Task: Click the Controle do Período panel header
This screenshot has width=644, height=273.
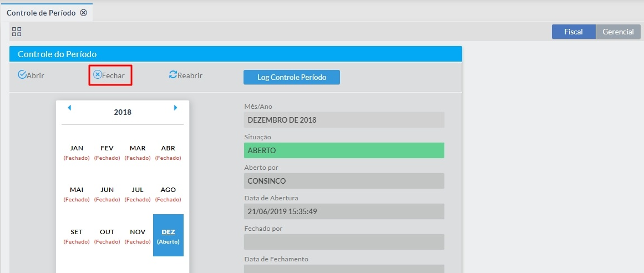Action: [236, 54]
